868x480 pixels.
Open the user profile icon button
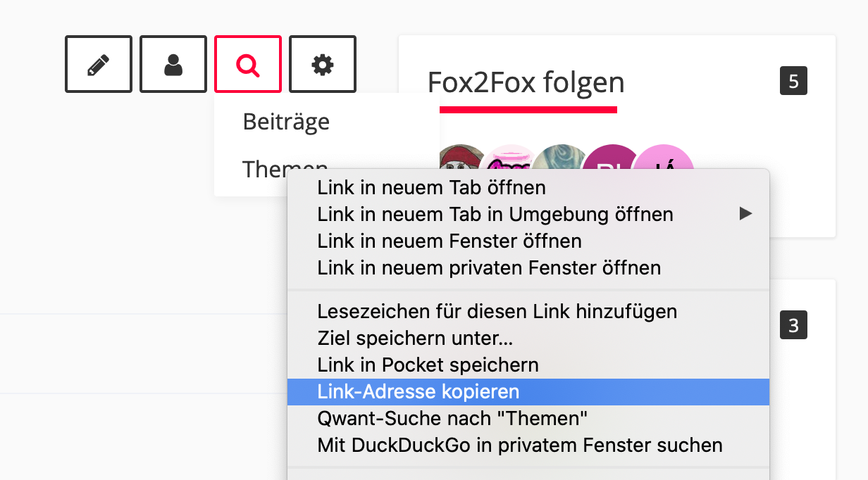(173, 65)
